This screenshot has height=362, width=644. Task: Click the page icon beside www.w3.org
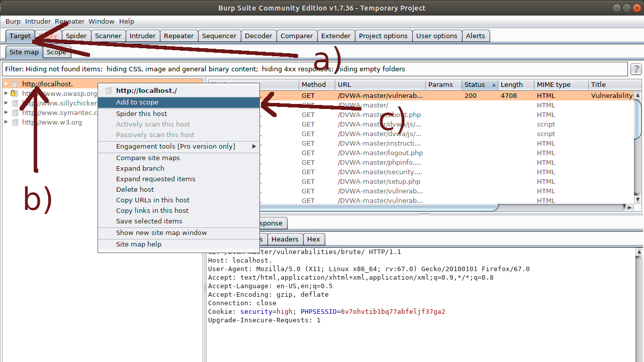point(15,123)
